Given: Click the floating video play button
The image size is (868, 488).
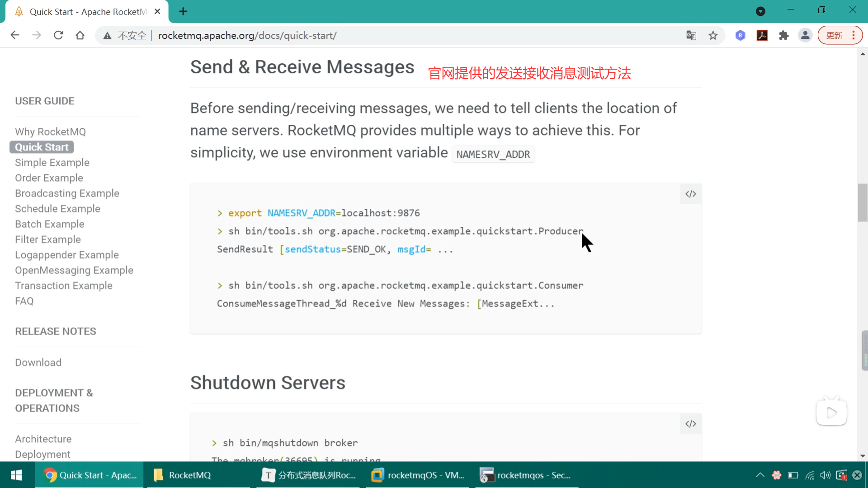Looking at the screenshot, I should click(x=831, y=413).
